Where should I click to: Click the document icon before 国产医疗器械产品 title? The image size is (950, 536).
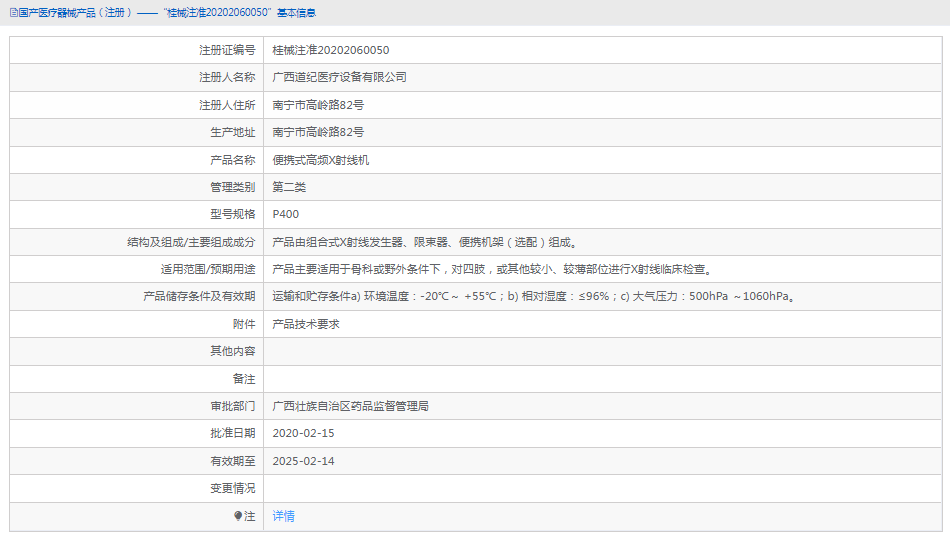click(13, 13)
